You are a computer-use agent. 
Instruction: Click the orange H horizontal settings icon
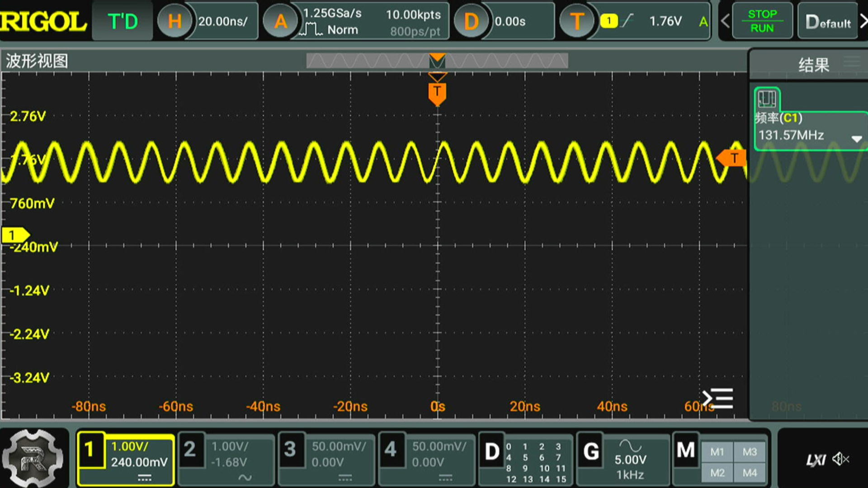[x=175, y=21]
